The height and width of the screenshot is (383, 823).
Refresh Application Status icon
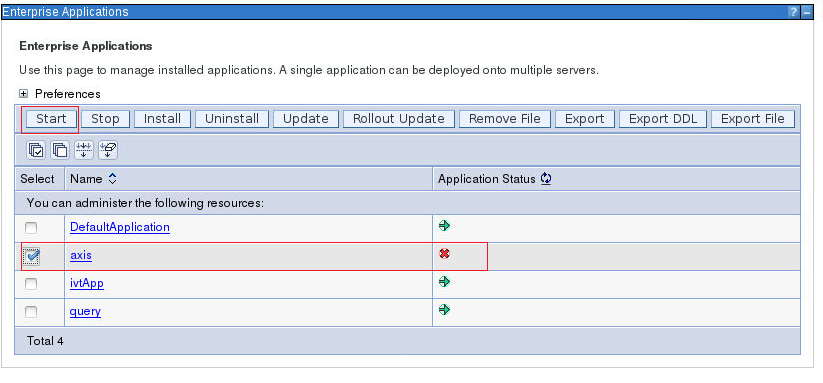pyautogui.click(x=546, y=179)
